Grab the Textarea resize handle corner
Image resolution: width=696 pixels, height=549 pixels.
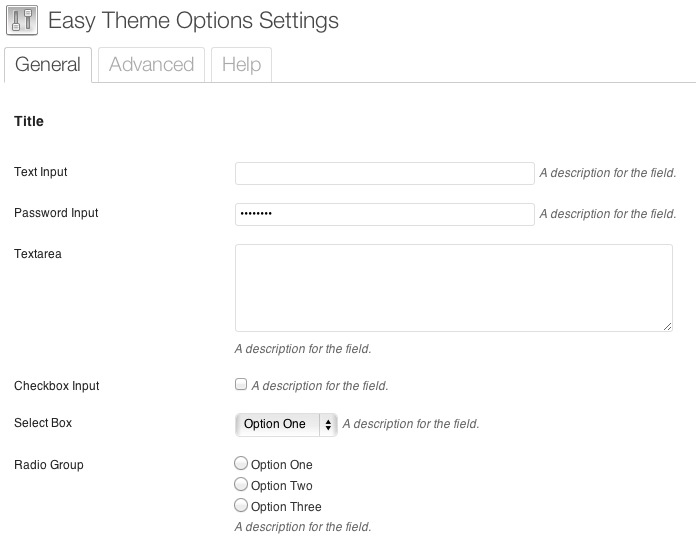(x=667, y=325)
